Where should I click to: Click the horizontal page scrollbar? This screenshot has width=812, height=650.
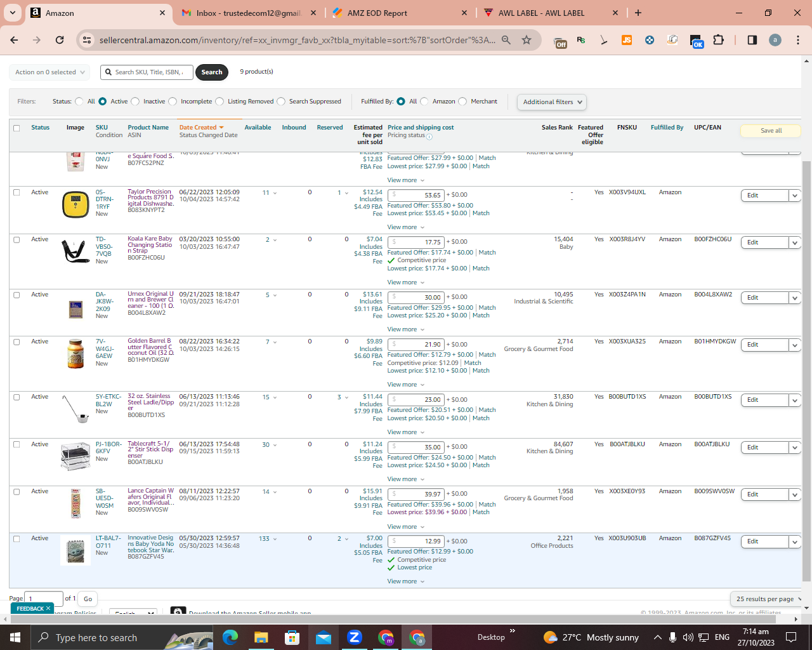(393, 618)
